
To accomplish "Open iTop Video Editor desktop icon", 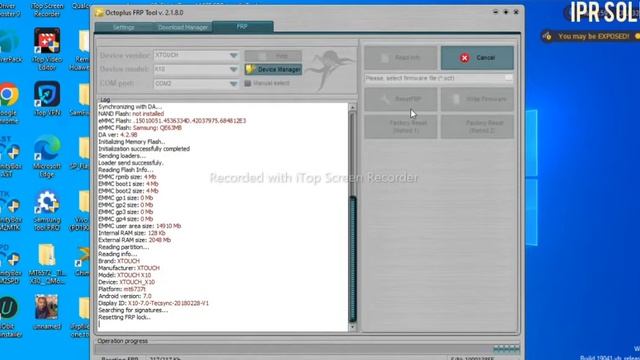I will (x=47, y=49).
